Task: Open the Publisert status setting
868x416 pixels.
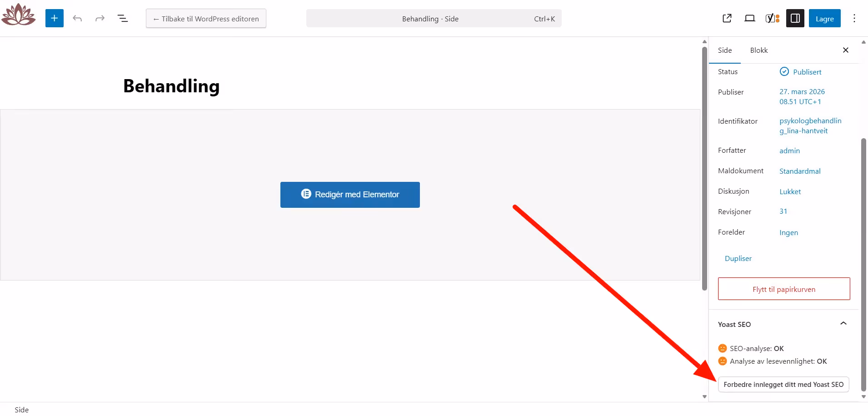Action: (807, 72)
